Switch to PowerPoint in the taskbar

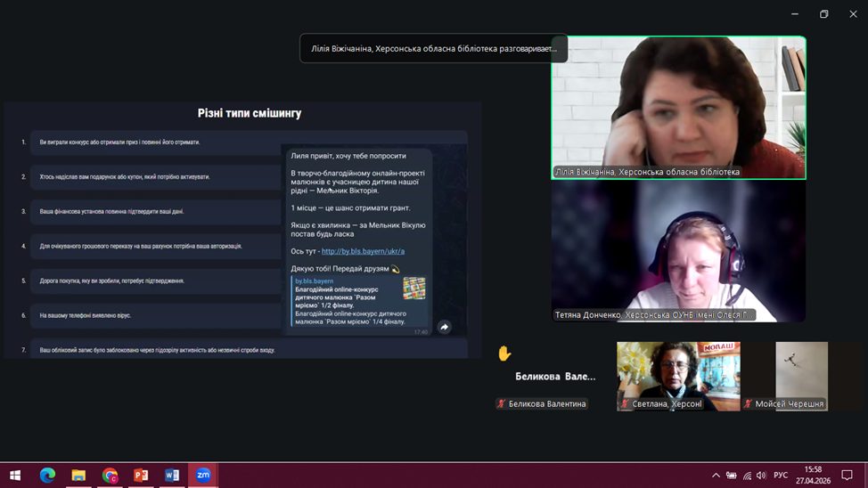coord(141,475)
